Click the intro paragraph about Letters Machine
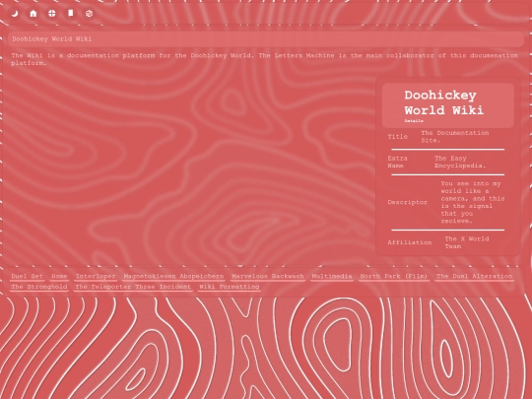Screen dimensions: 532x399 tap(265, 59)
